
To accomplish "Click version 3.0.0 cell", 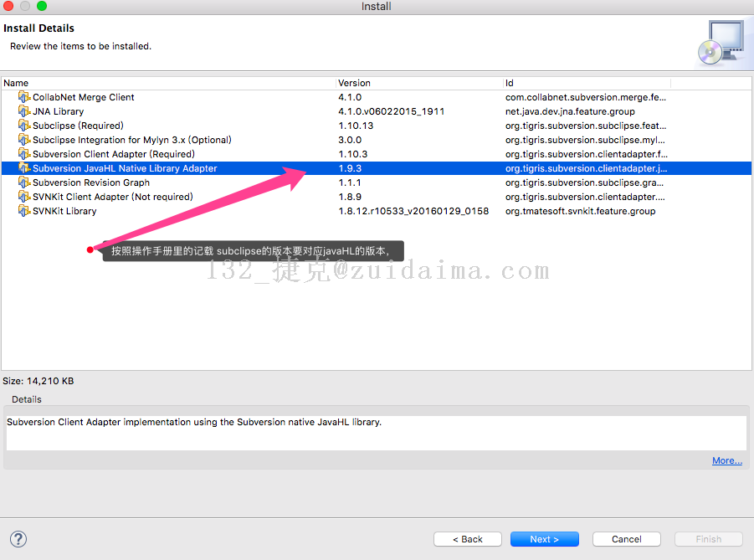I will click(350, 140).
